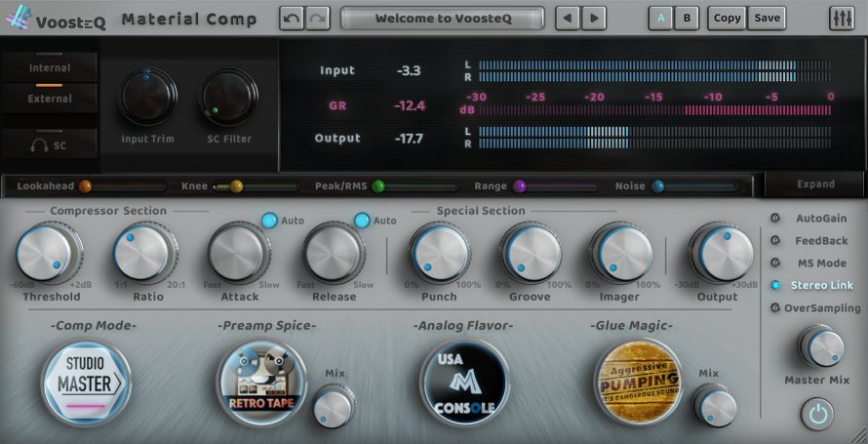
Task: Click the Aggressive Pumping glue badge
Action: click(x=638, y=377)
